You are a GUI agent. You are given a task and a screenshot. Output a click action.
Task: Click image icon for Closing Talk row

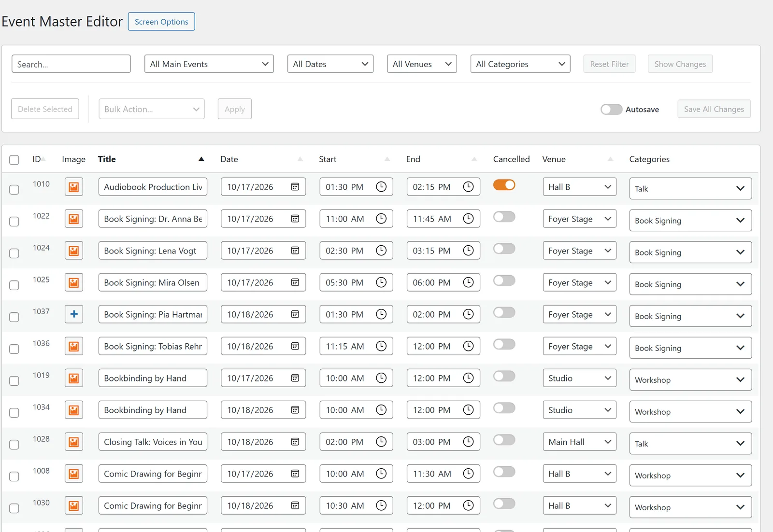tap(74, 442)
